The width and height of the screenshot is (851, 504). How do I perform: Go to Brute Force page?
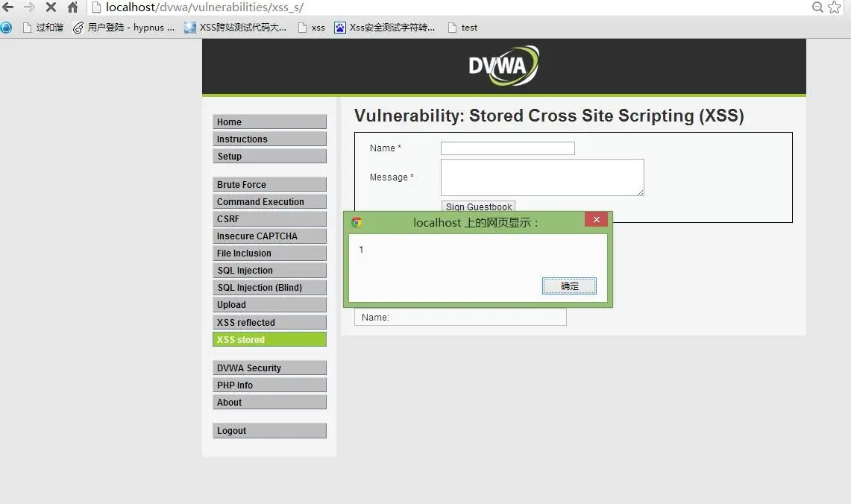269,184
